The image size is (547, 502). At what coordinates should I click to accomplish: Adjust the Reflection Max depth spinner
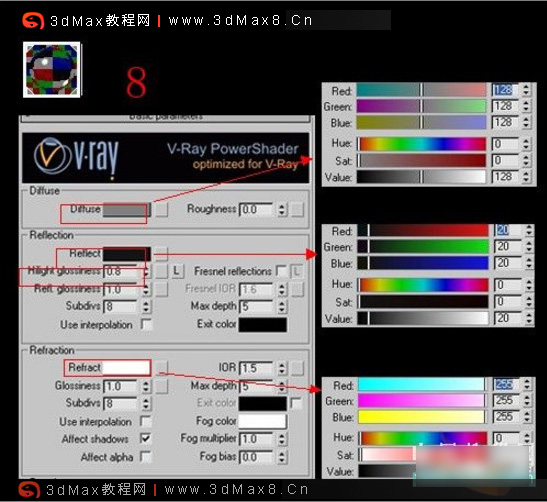tap(282, 307)
